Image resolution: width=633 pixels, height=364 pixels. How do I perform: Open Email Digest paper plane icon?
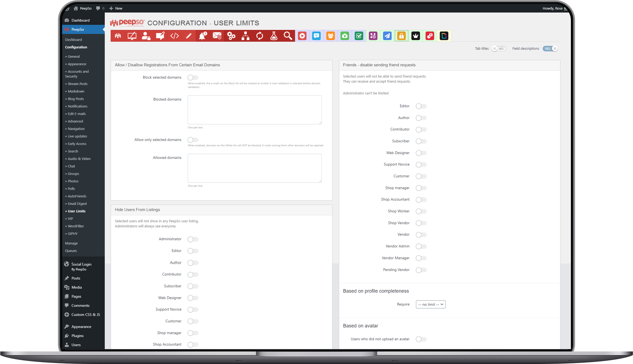(388, 36)
